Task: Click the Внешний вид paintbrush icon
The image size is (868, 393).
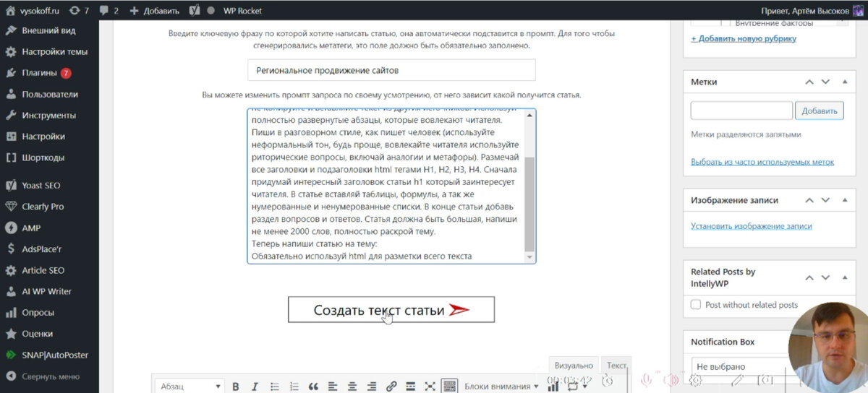Action: coord(11,31)
